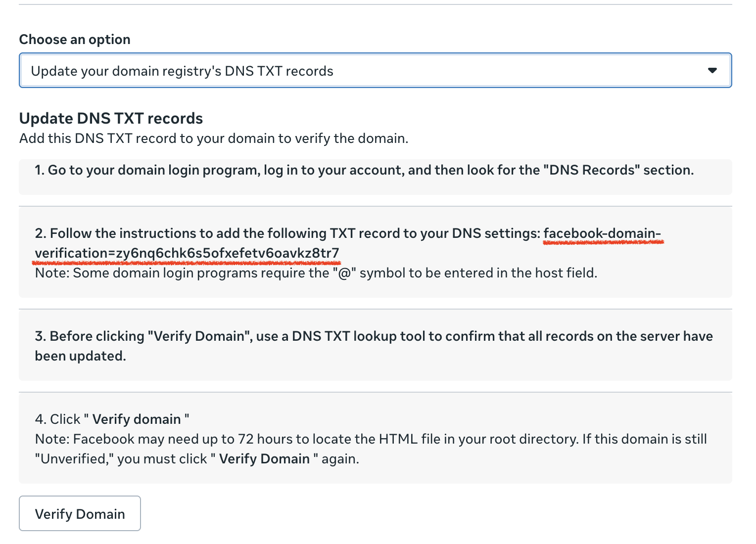Click bold "Verify domain" in step 4 title
The height and width of the screenshot is (544, 756).
tap(137, 419)
